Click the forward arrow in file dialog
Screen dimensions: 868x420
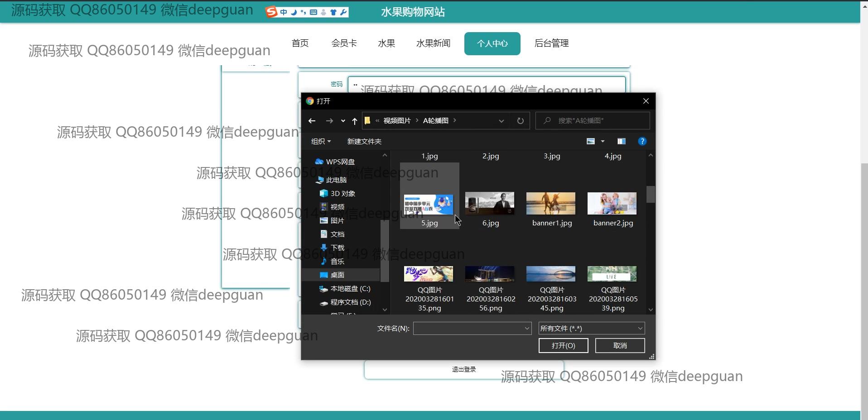coord(329,121)
